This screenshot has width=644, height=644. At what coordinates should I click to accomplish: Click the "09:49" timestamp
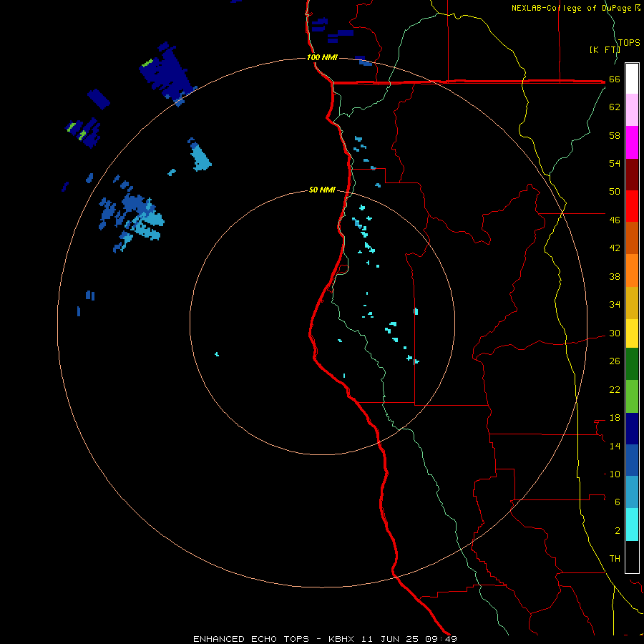441,639
